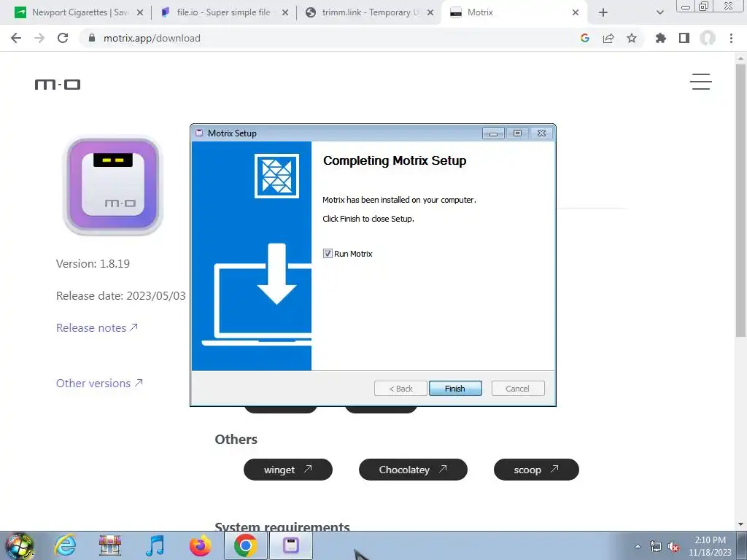Image resolution: width=747 pixels, height=560 pixels.
Task: Open the Other versions link
Action: click(x=99, y=383)
